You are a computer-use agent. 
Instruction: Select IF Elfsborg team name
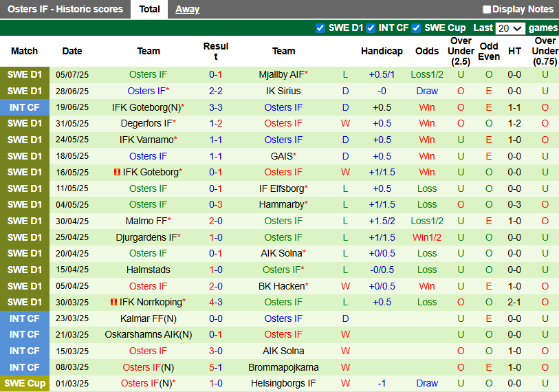click(283, 188)
